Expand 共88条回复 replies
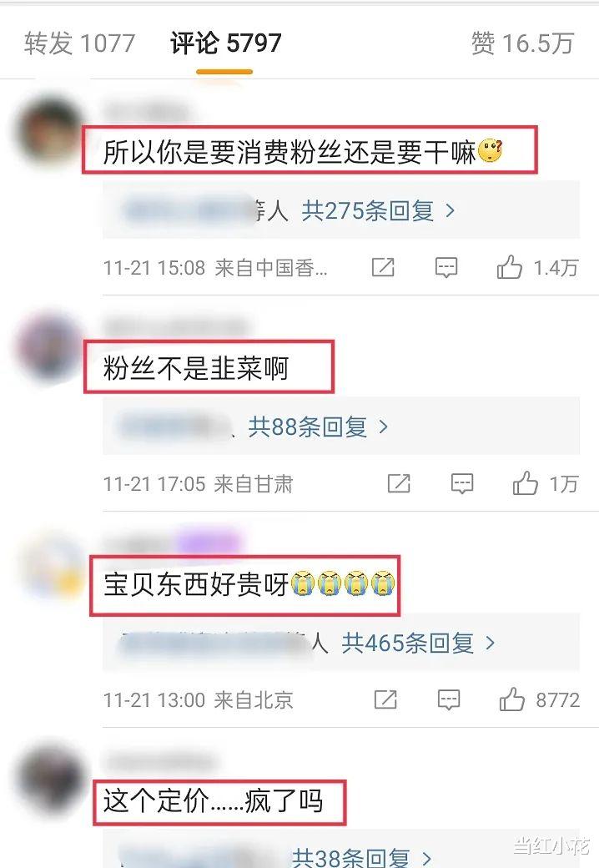This screenshot has height=868, width=599. pyautogui.click(x=318, y=426)
